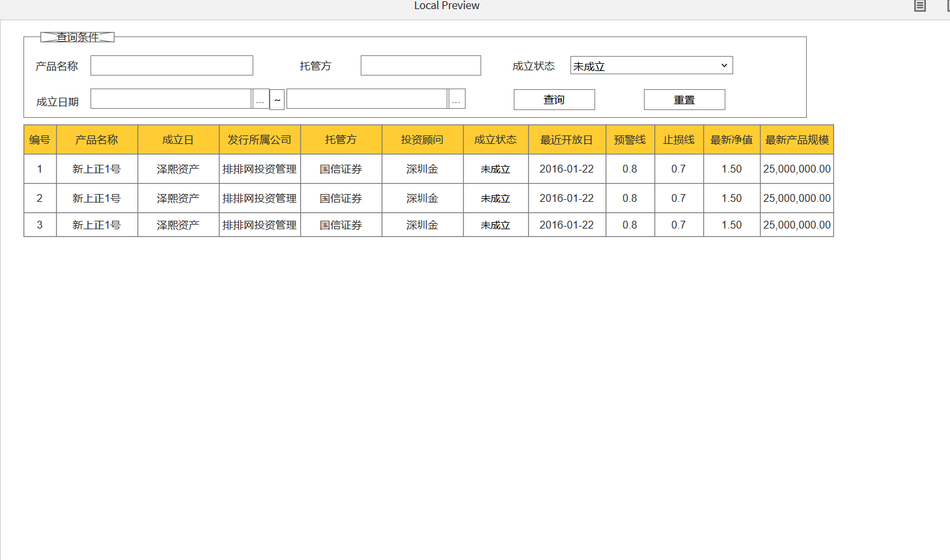This screenshot has width=950, height=560.
Task: Click 深圳金 in row 2
Action: 423,198
